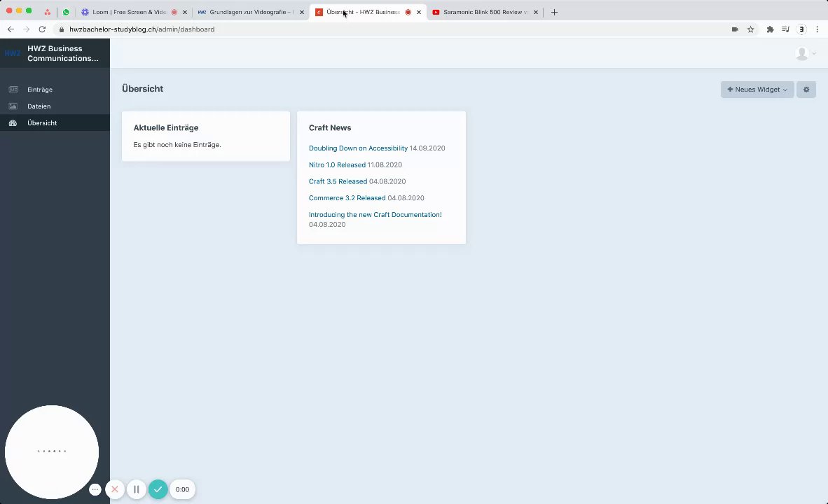Screen dimensions: 828x504
Task: Select the Craft News widget heading
Action: 330,127
